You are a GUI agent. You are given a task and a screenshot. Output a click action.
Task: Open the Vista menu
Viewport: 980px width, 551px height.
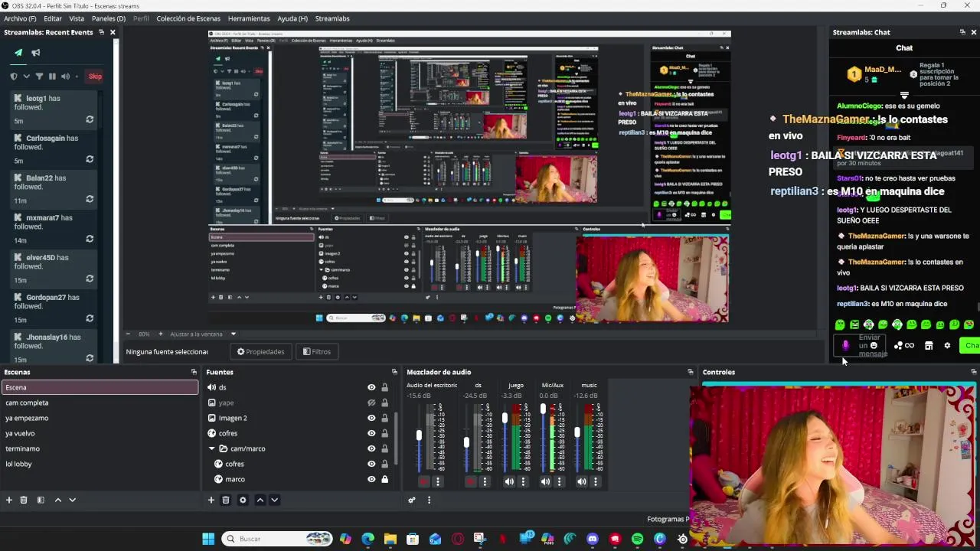[x=77, y=18]
